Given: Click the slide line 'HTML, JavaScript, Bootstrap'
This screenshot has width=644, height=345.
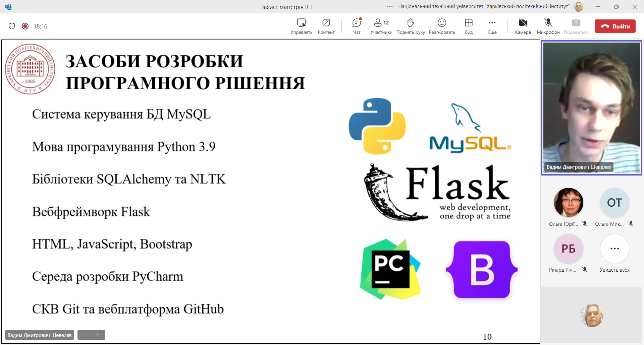Looking at the screenshot, I should pyautogui.click(x=112, y=244).
